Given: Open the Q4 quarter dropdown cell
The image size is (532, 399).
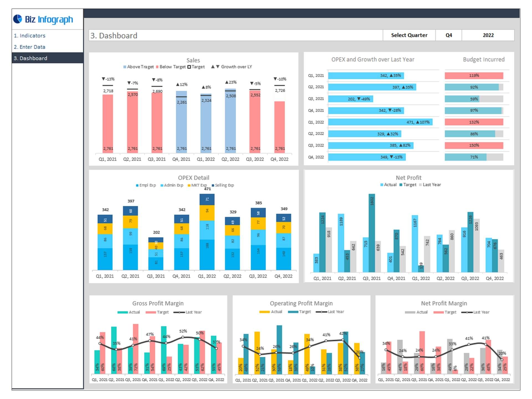Looking at the screenshot, I should click(448, 35).
